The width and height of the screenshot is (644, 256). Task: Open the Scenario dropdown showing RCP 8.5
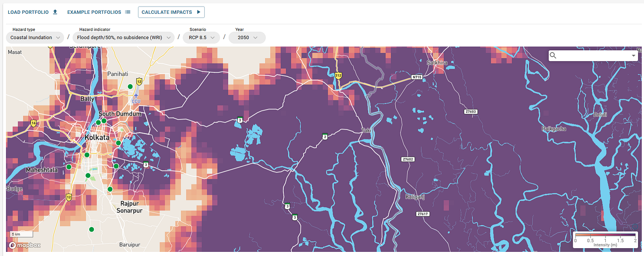pyautogui.click(x=201, y=37)
